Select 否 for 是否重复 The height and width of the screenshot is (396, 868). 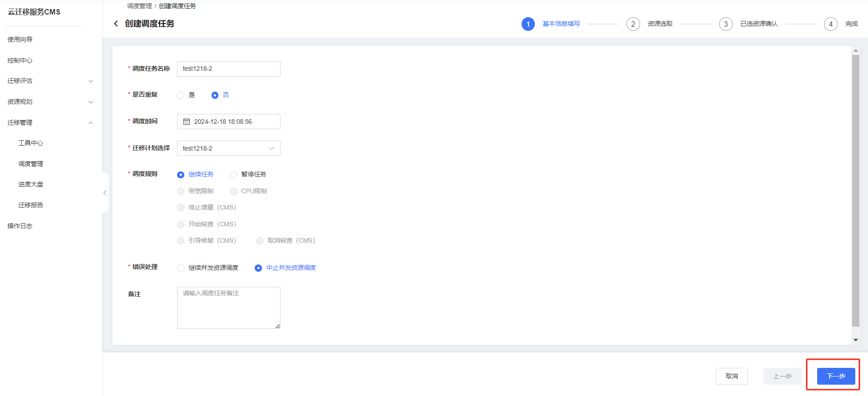215,95
